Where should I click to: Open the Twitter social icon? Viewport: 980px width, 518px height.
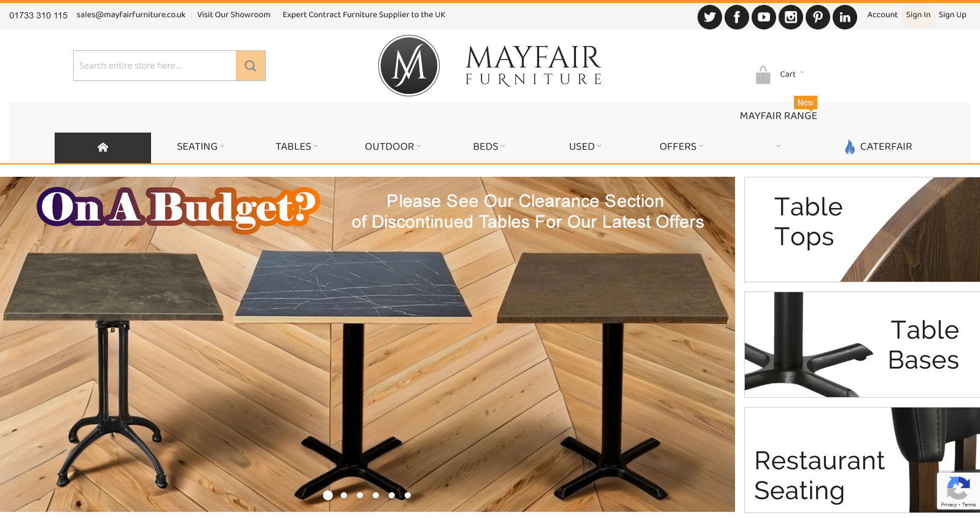pos(709,17)
